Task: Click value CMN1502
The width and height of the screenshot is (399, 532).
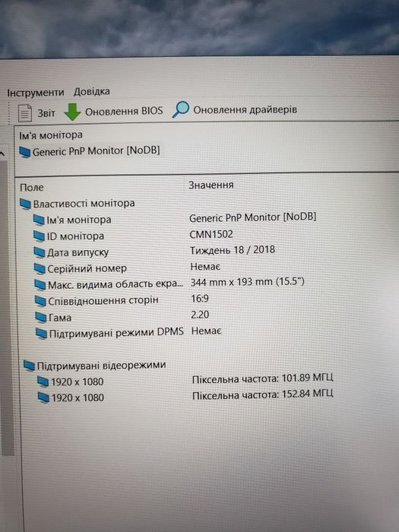Action: point(211,234)
